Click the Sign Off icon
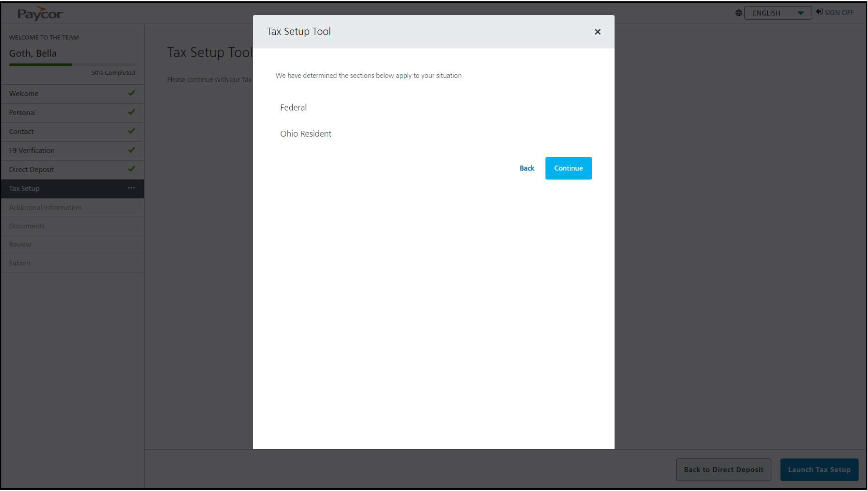 (819, 12)
